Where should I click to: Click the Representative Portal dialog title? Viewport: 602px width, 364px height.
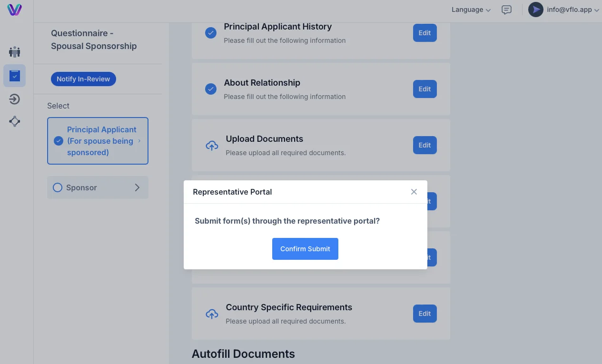(x=232, y=192)
